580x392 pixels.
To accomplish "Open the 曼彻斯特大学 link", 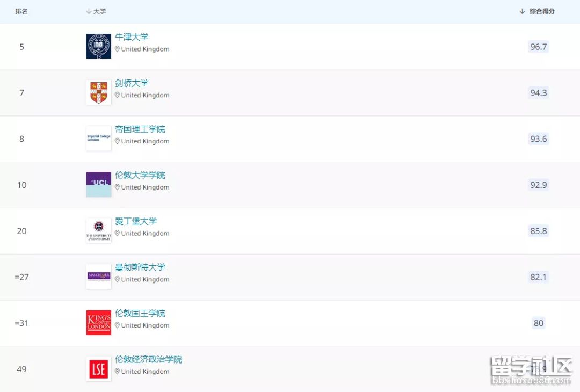I will point(140,267).
